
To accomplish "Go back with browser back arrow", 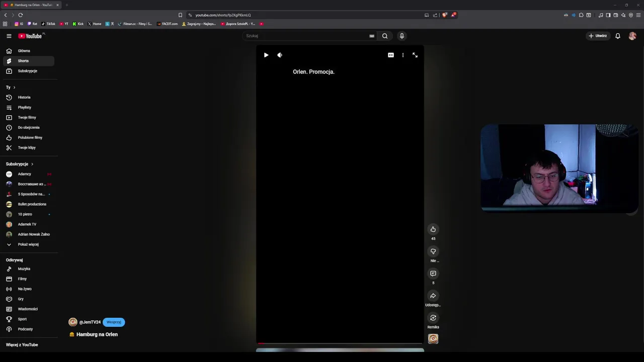I will click(6, 15).
